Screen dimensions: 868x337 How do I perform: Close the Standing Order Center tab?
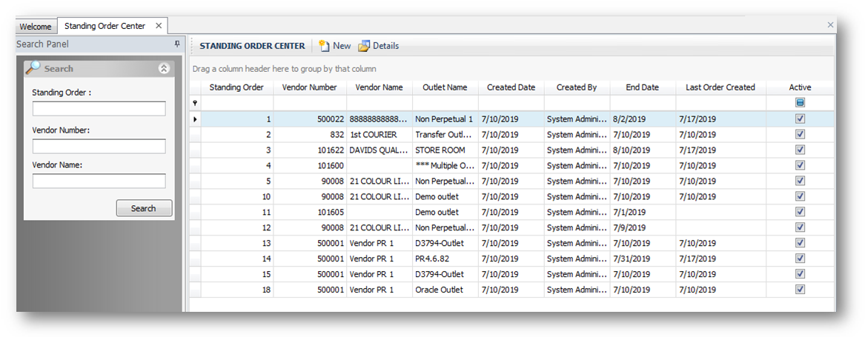coord(159,26)
